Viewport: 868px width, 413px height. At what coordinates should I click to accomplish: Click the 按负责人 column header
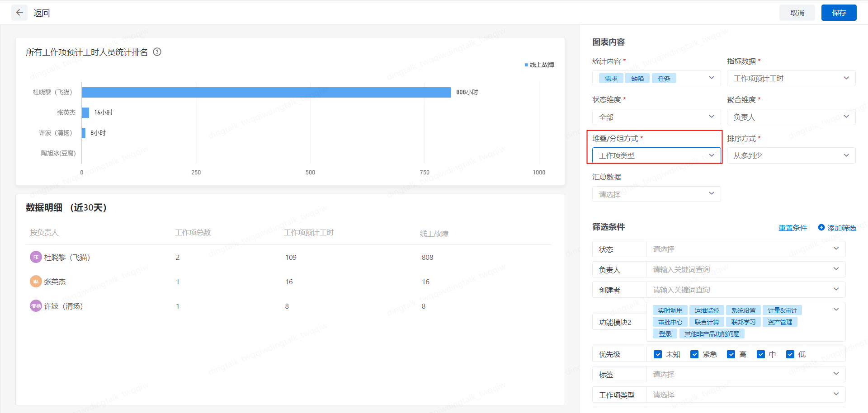tap(44, 233)
